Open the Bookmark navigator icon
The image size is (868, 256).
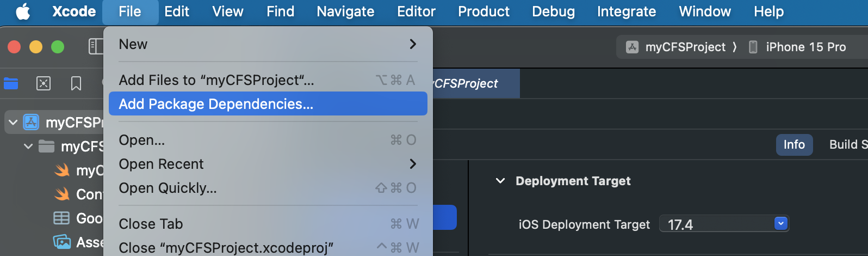point(76,83)
